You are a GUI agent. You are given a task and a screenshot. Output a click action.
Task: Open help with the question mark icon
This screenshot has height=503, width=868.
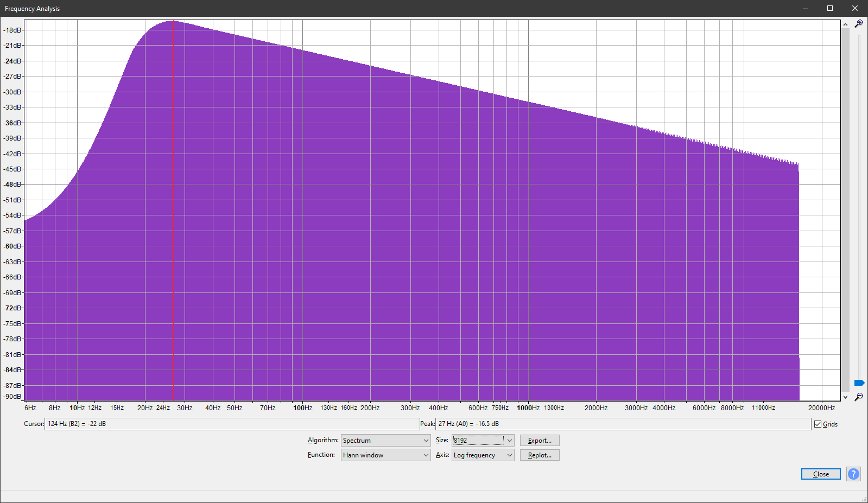853,474
